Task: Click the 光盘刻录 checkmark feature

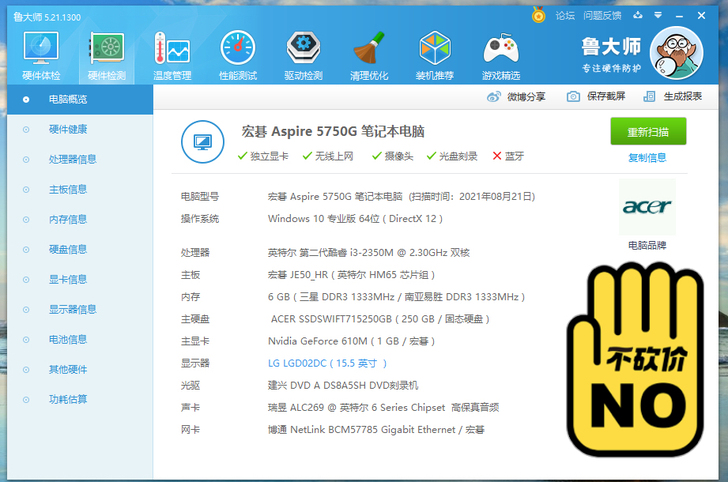Action: coord(452,156)
